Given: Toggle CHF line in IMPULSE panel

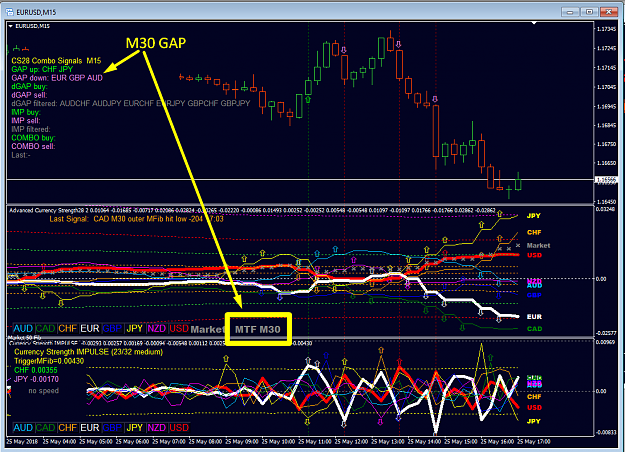Looking at the screenshot, I should pos(67,428).
